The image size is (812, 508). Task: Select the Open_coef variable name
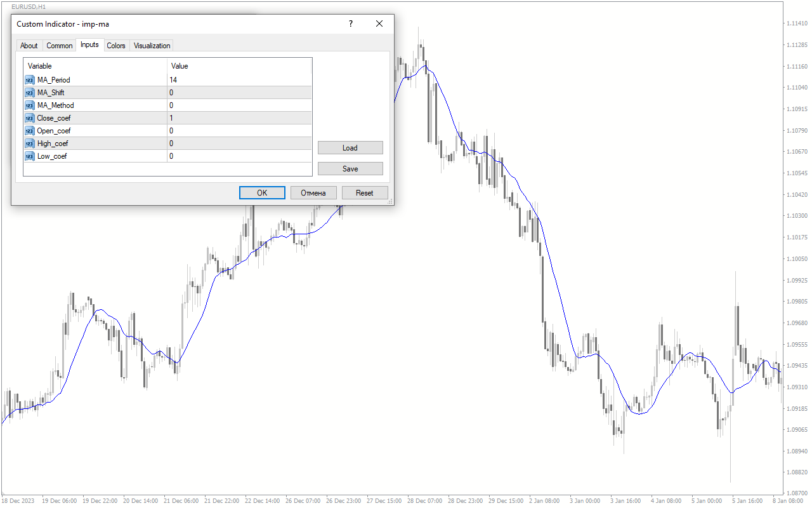pos(54,131)
